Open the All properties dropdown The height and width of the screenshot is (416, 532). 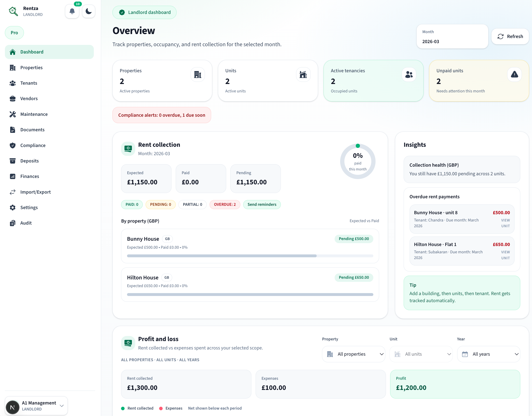click(353, 354)
